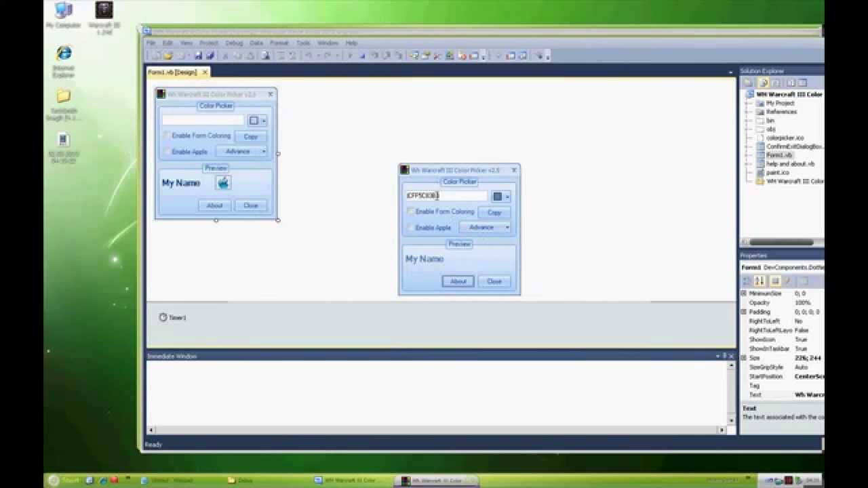Screen dimensions: 868x488
Task: Click About button in running color picker
Action: coord(458,281)
